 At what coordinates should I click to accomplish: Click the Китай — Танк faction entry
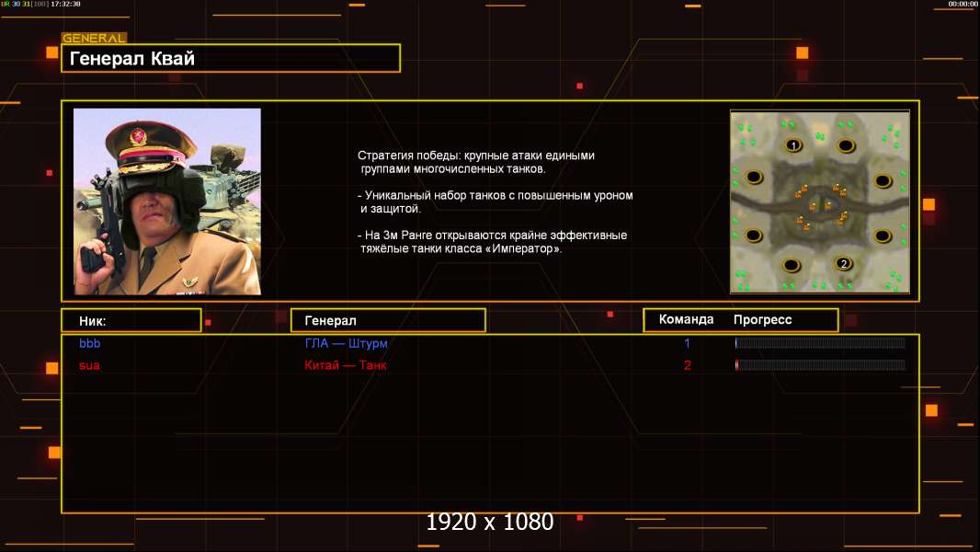pos(346,365)
